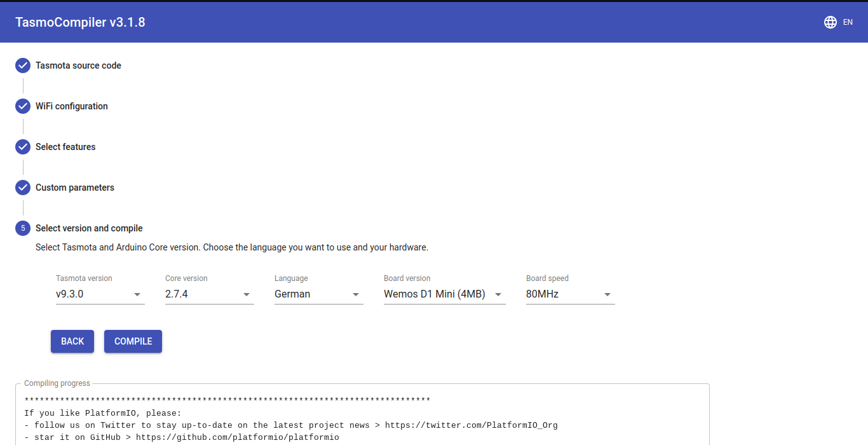Expand the Core version dropdown arrow
This screenshot has width=868, height=445.
click(x=247, y=294)
